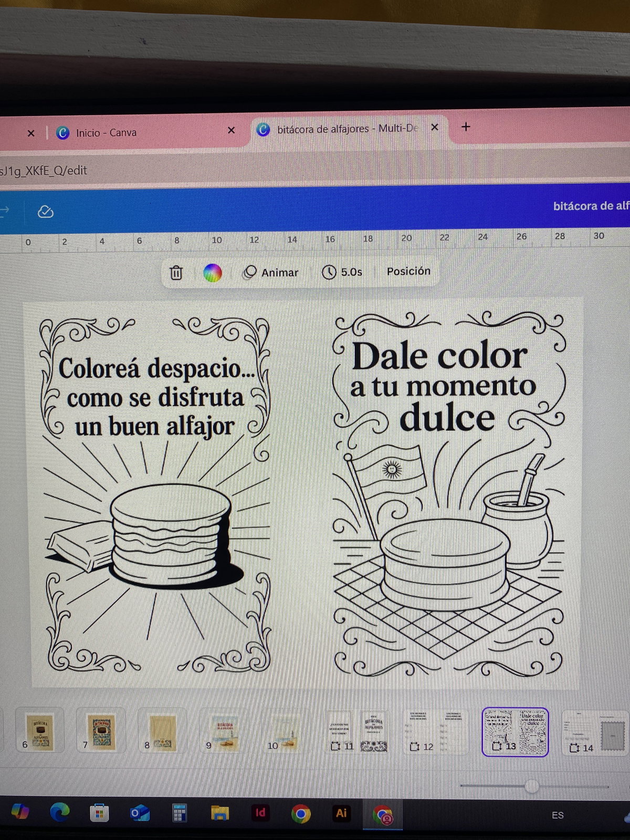The height and width of the screenshot is (840, 630).
Task: Open Outlook from the taskbar
Action: (140, 814)
